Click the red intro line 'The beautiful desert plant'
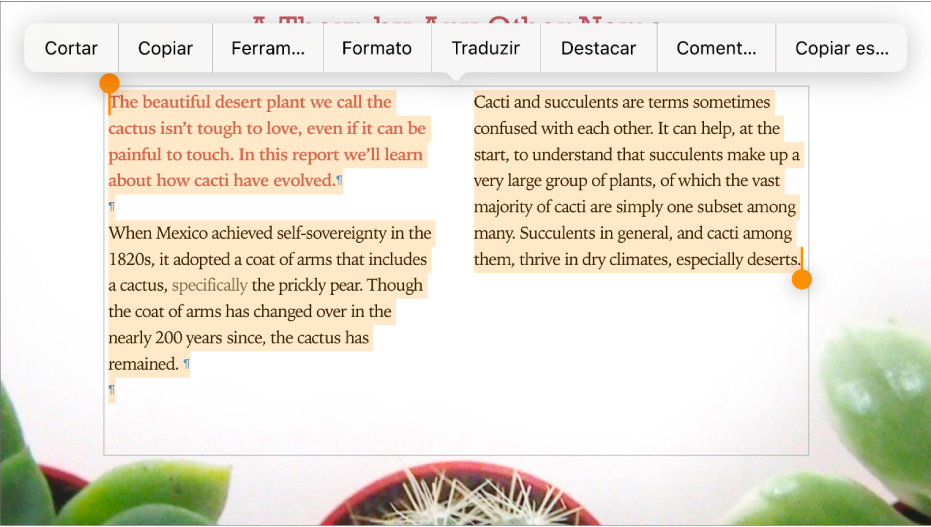 click(x=250, y=102)
